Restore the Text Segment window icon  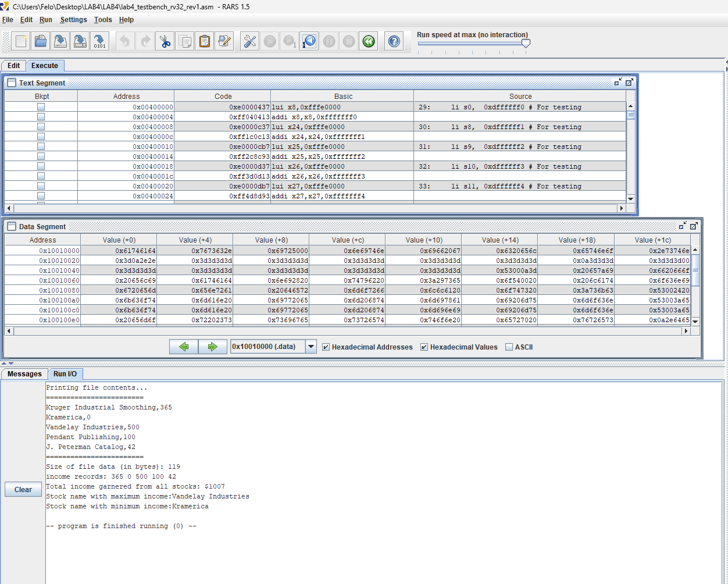point(618,82)
